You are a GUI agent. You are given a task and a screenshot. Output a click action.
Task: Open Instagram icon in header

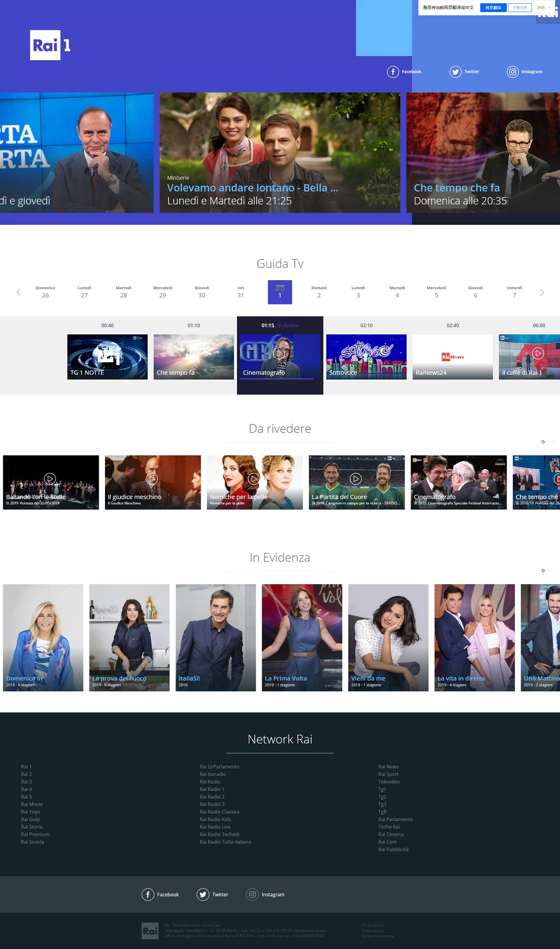coord(512,71)
